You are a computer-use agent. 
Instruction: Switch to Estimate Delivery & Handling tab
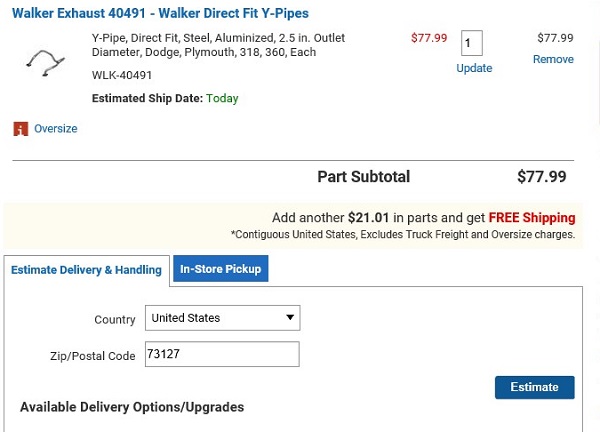point(86,270)
